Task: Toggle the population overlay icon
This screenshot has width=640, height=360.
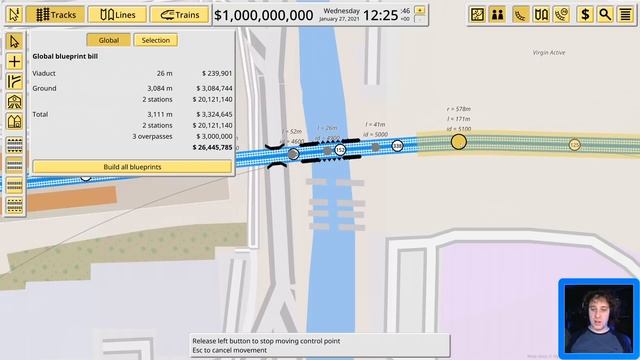Action: [497, 15]
